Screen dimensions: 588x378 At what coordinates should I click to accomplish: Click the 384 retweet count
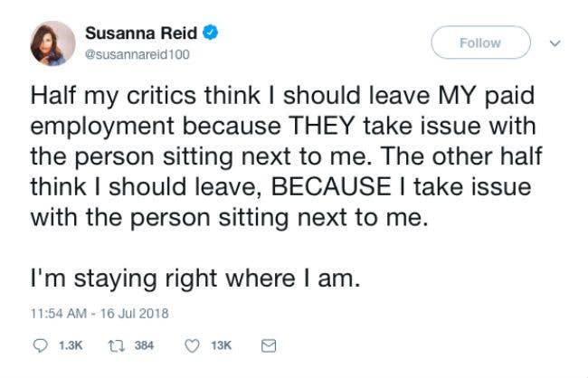(144, 345)
